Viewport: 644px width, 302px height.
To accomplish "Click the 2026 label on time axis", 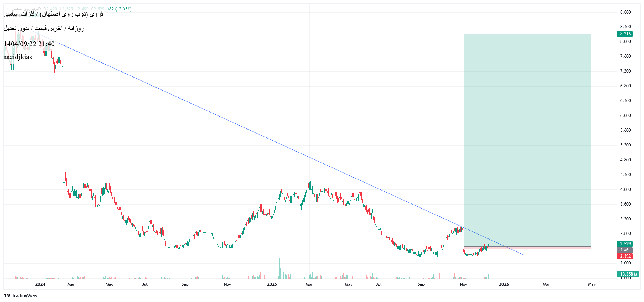I will pyautogui.click(x=504, y=284).
